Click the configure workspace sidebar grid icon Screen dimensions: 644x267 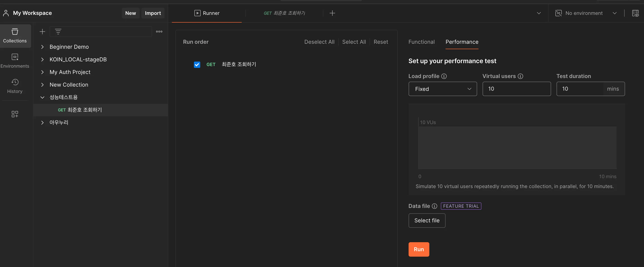(15, 114)
